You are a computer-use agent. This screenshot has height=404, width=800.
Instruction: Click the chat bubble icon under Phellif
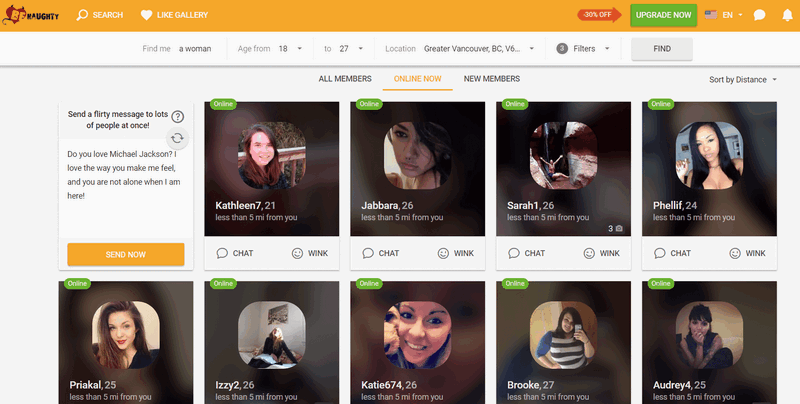click(660, 254)
